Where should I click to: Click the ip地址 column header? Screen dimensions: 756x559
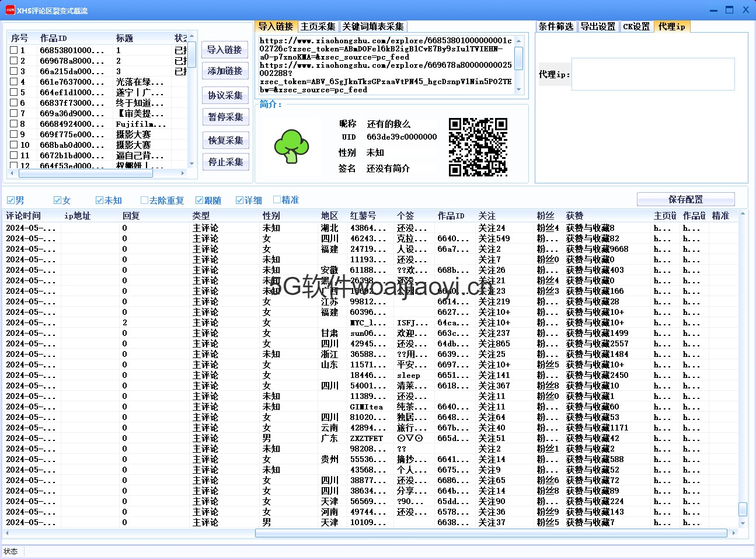[90, 216]
